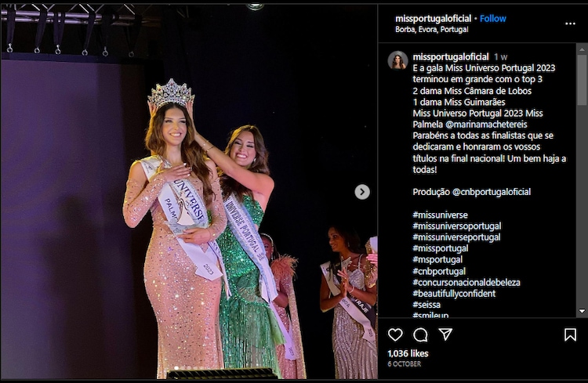Open the #missuniverse hashtag
Image resolution: width=588 pixels, height=383 pixels.
pos(441,215)
